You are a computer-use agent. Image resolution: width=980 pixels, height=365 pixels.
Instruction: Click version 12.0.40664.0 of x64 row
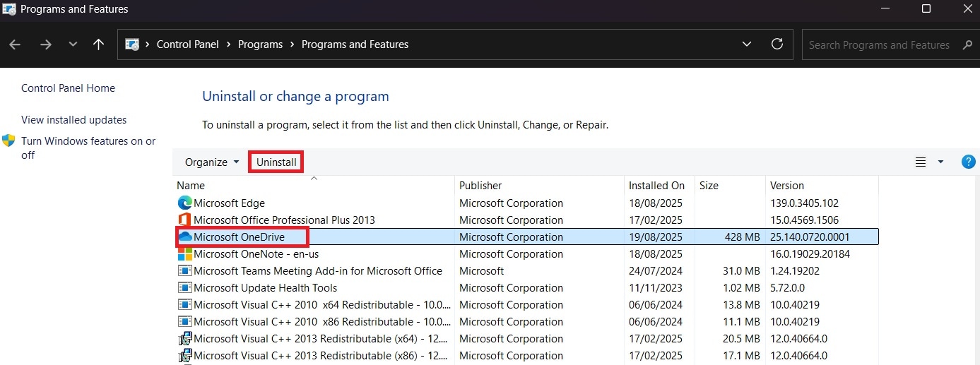[798, 339]
